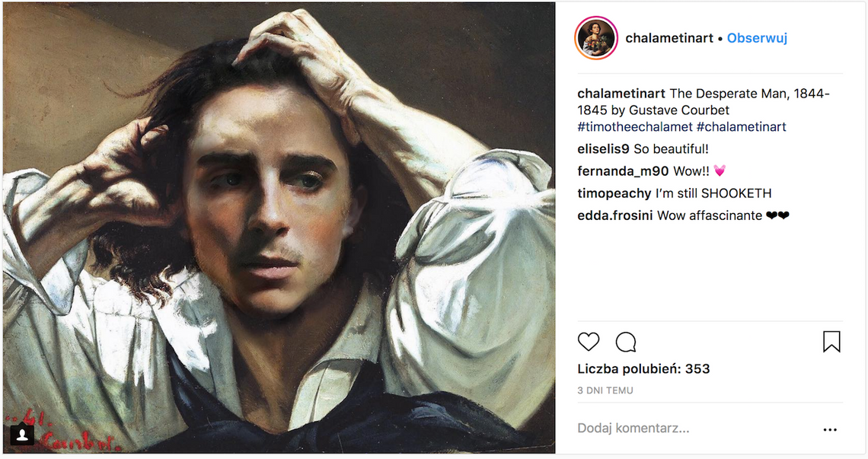This screenshot has width=868, height=459.
Task: Like the post with the heart icon
Action: [x=589, y=342]
